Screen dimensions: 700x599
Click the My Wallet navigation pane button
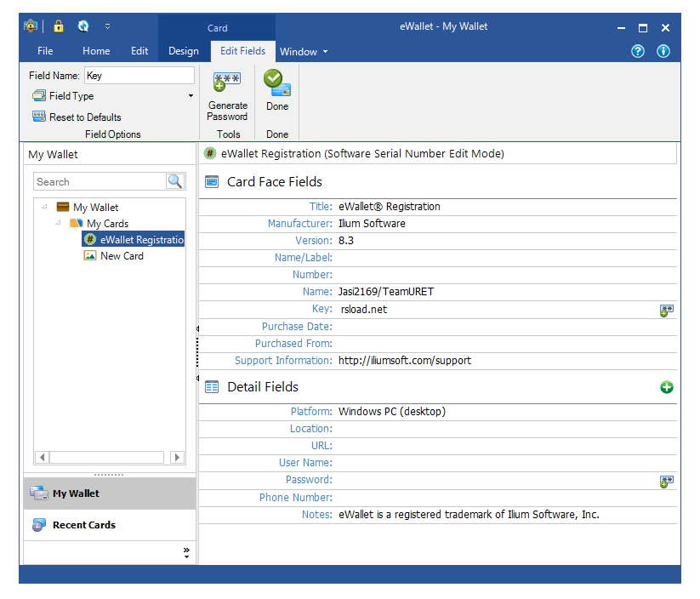pyautogui.click(x=110, y=493)
